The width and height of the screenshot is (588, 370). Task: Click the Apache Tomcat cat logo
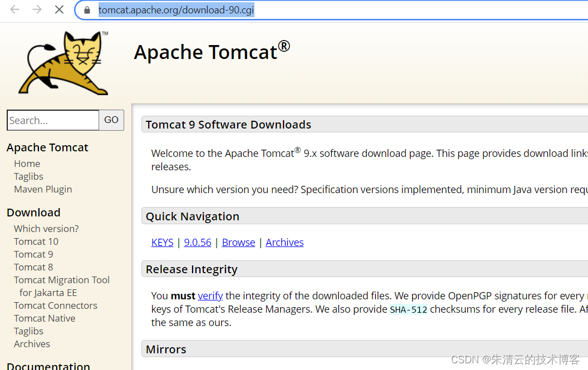click(63, 63)
